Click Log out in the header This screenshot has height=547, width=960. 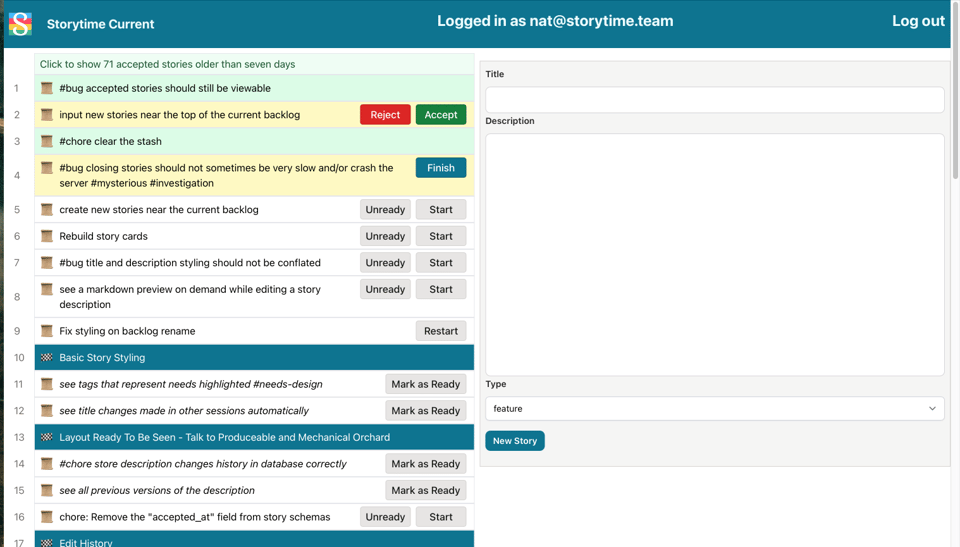pyautogui.click(x=917, y=21)
